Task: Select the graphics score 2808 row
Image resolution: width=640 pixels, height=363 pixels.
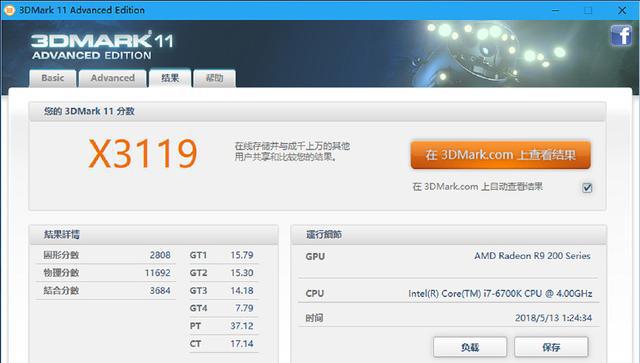Action: tap(106, 255)
